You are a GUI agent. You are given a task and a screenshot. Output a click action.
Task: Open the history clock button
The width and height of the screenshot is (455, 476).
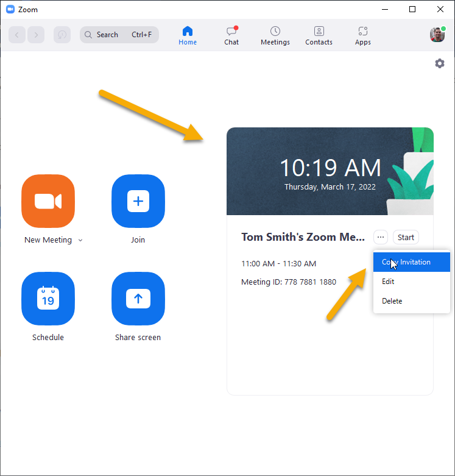[62, 35]
